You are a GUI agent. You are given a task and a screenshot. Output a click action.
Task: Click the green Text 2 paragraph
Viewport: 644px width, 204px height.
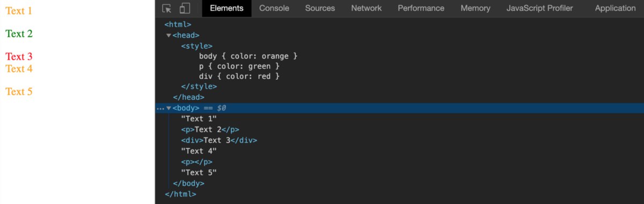[x=19, y=34]
